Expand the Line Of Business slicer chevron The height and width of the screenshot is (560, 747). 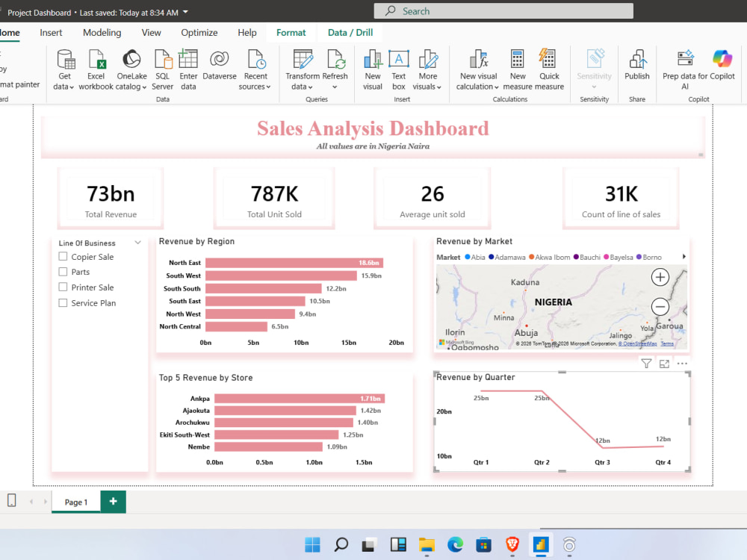[137, 243]
